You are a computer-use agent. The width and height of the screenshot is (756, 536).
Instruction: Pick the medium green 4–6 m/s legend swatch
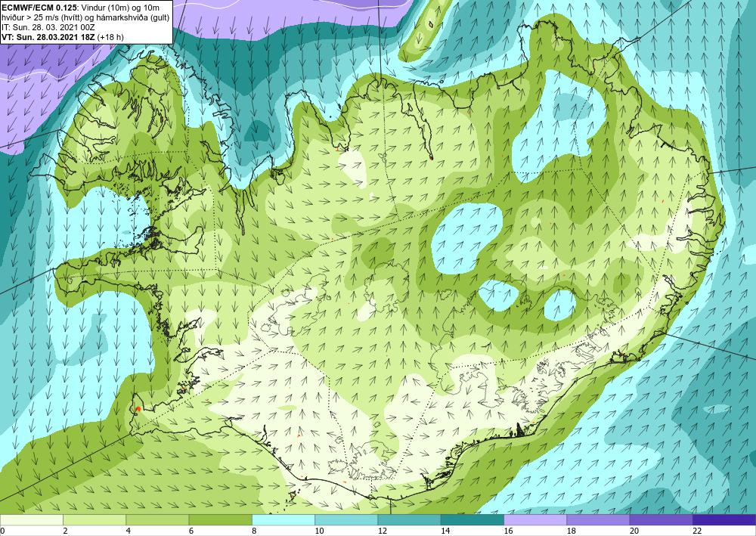(x=157, y=519)
